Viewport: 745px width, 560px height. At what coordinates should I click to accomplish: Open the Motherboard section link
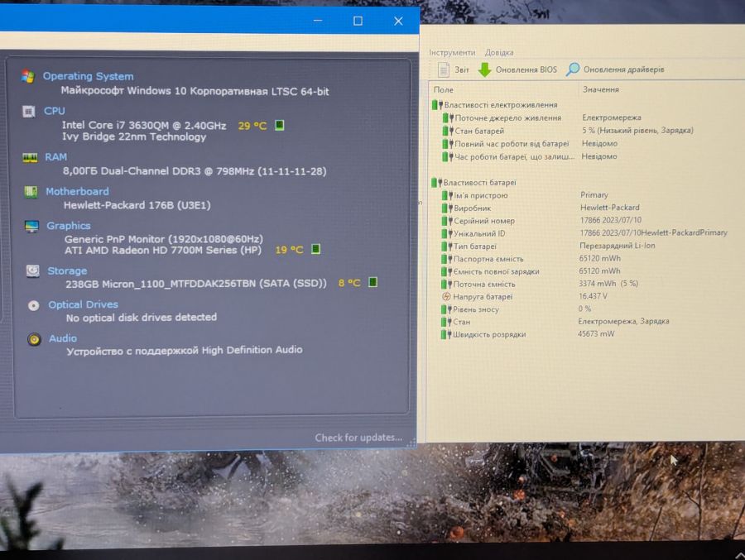(x=77, y=191)
